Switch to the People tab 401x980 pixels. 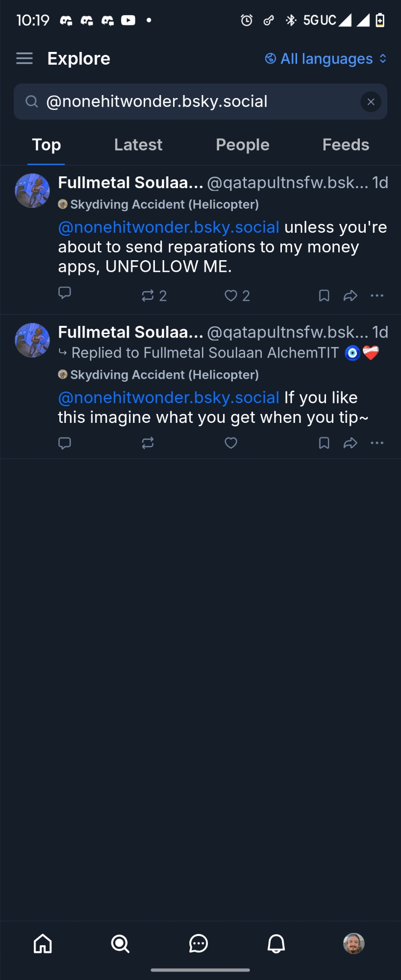click(243, 145)
